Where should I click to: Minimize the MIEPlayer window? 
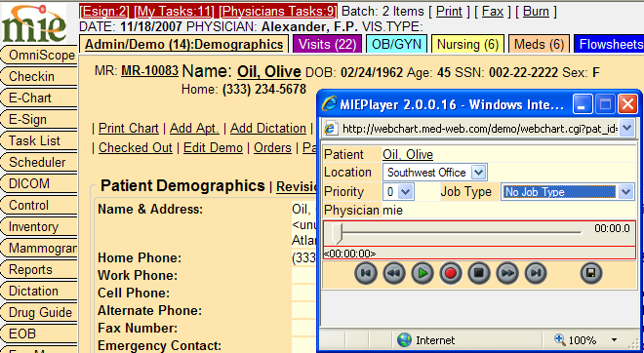pyautogui.click(x=582, y=104)
